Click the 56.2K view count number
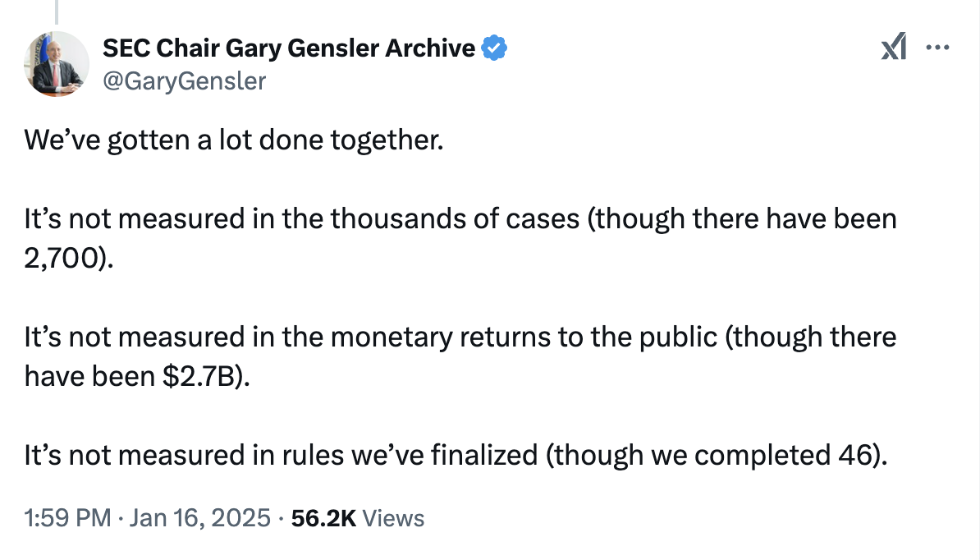The height and width of the screenshot is (560, 980). (323, 518)
